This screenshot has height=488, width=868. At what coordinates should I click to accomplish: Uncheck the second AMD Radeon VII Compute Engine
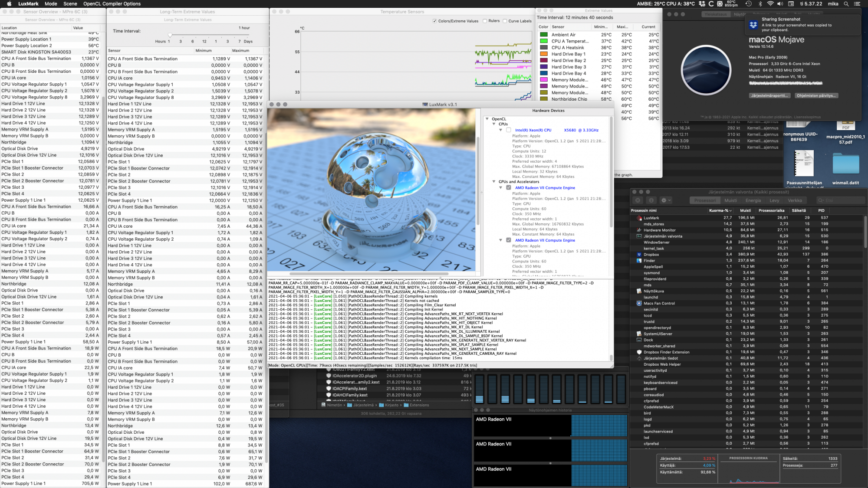[x=508, y=240]
